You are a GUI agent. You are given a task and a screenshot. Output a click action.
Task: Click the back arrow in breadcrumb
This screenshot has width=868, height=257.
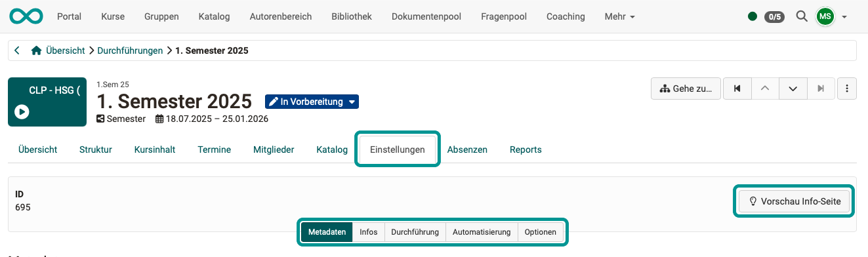point(17,50)
